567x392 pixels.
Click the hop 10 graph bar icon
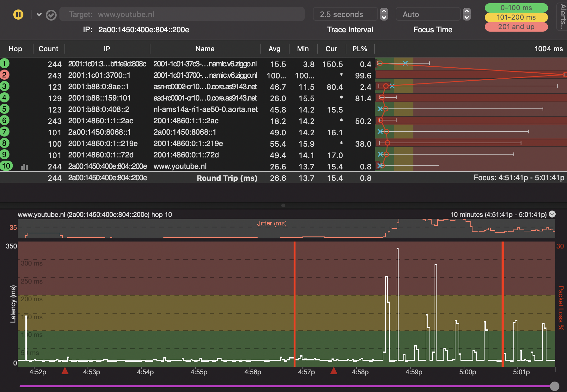pyautogui.click(x=24, y=167)
